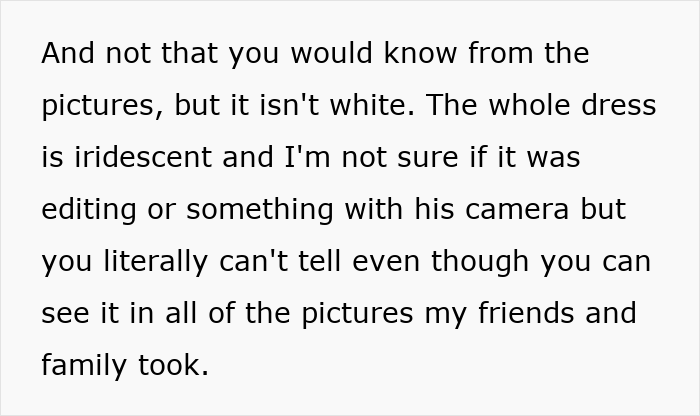Click the word "took." ending the paragraph
Viewport: 700px width, 416px height.
173,365
